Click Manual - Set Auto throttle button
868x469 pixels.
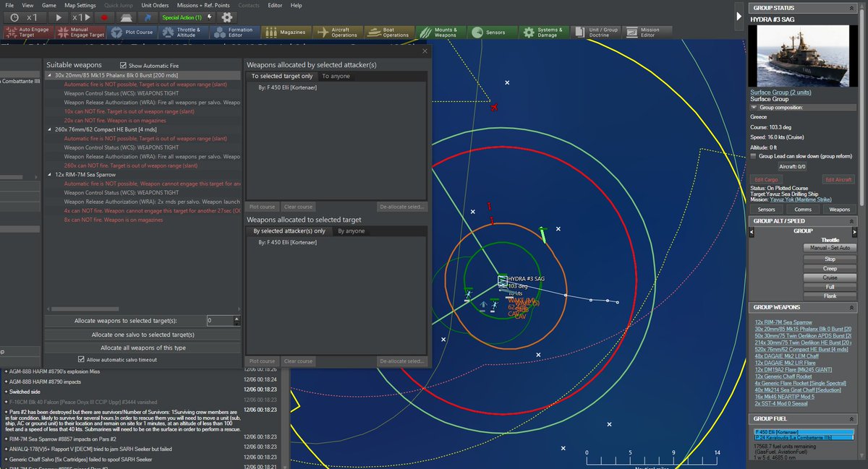[x=830, y=248]
